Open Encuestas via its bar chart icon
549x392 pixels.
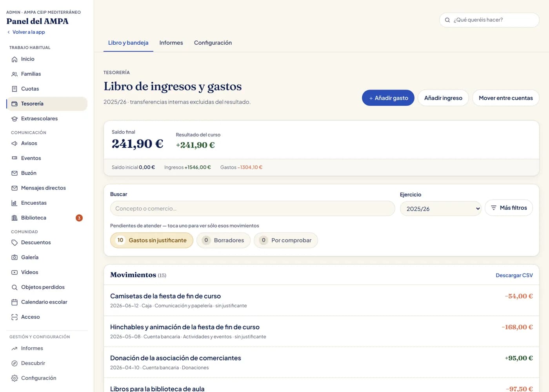[x=15, y=203]
